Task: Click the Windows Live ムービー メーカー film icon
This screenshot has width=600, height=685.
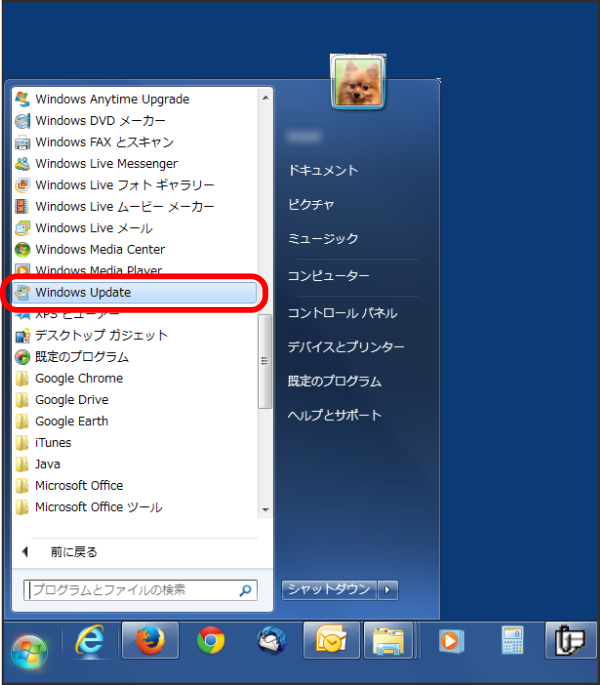Action: pyautogui.click(x=22, y=206)
